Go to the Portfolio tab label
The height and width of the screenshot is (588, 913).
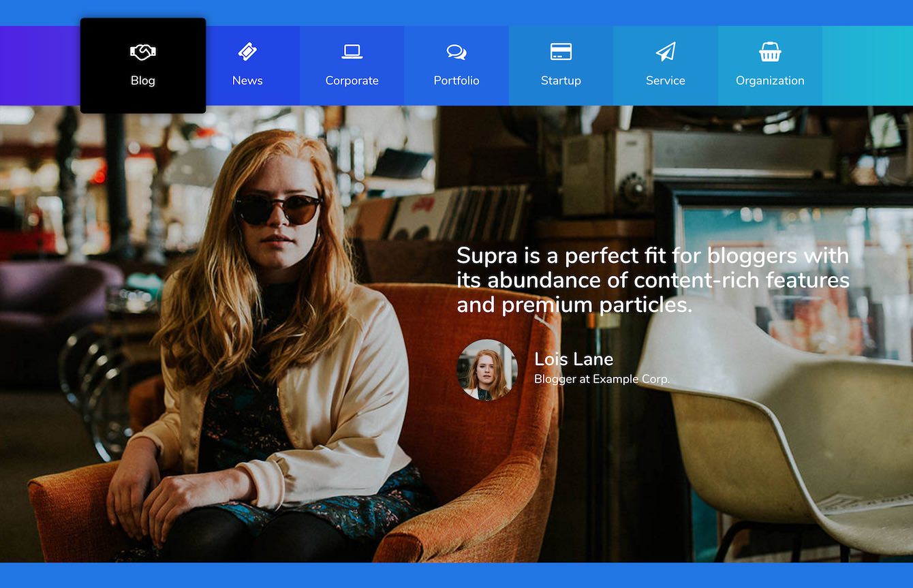click(x=456, y=80)
